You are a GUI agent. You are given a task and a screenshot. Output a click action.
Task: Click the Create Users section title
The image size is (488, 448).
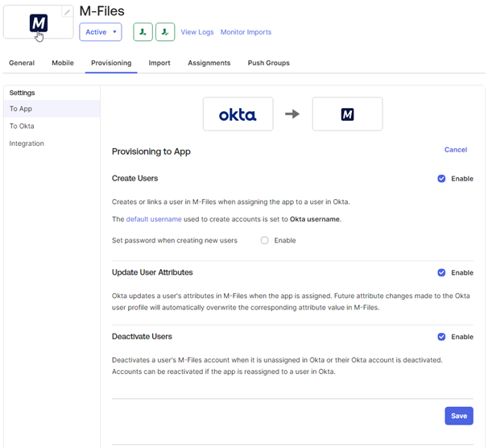tap(134, 178)
